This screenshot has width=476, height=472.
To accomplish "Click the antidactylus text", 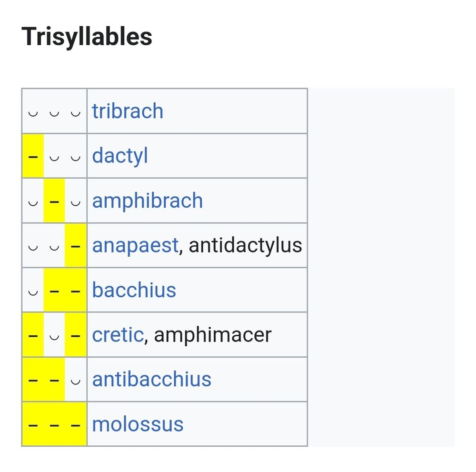I will coord(245,245).
